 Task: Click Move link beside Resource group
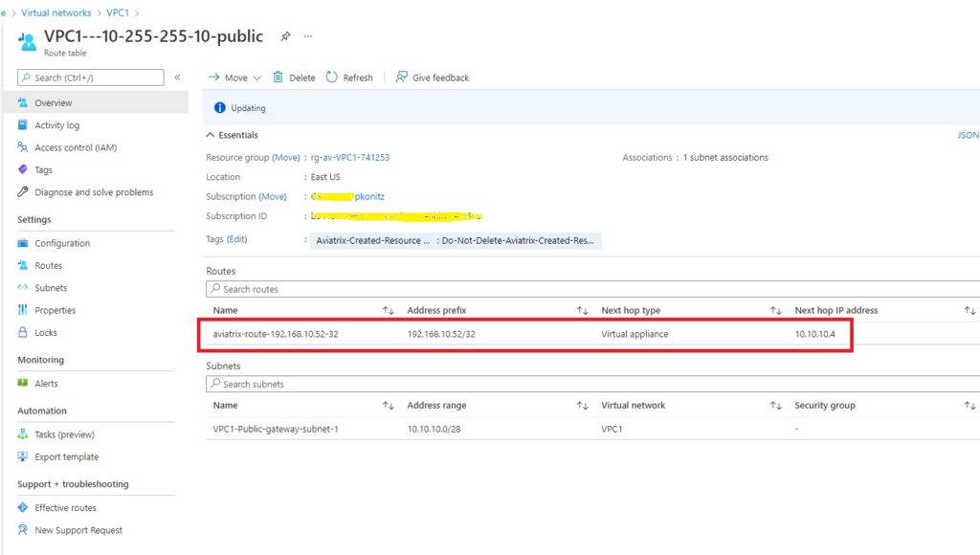click(286, 158)
